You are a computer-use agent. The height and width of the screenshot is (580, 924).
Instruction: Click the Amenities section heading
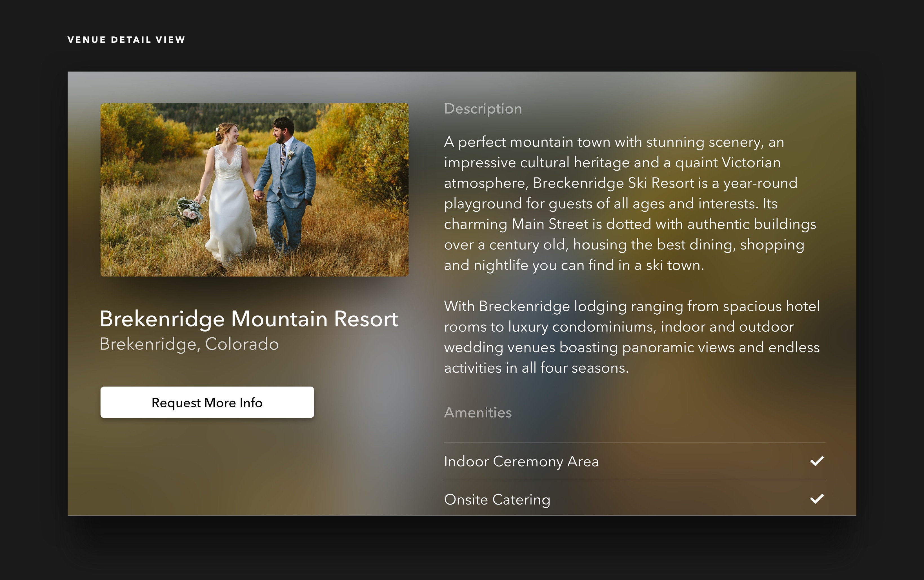(477, 412)
